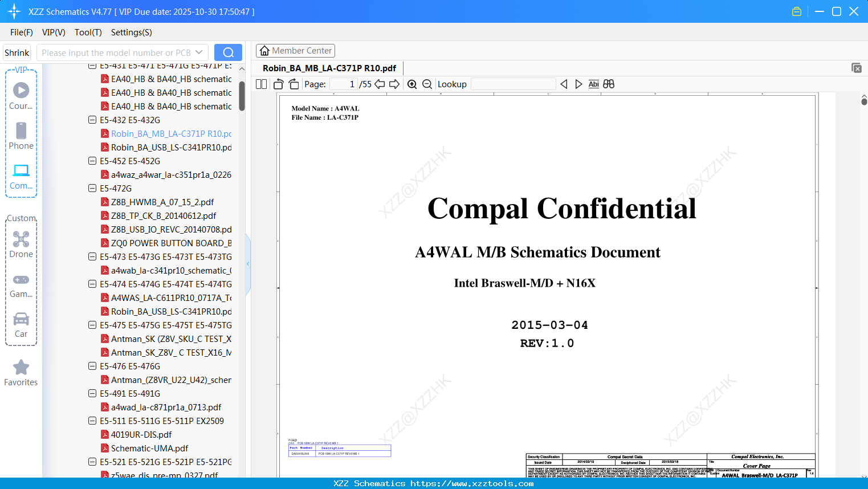868x489 pixels.
Task: Zoom out of the schematic
Action: (427, 84)
